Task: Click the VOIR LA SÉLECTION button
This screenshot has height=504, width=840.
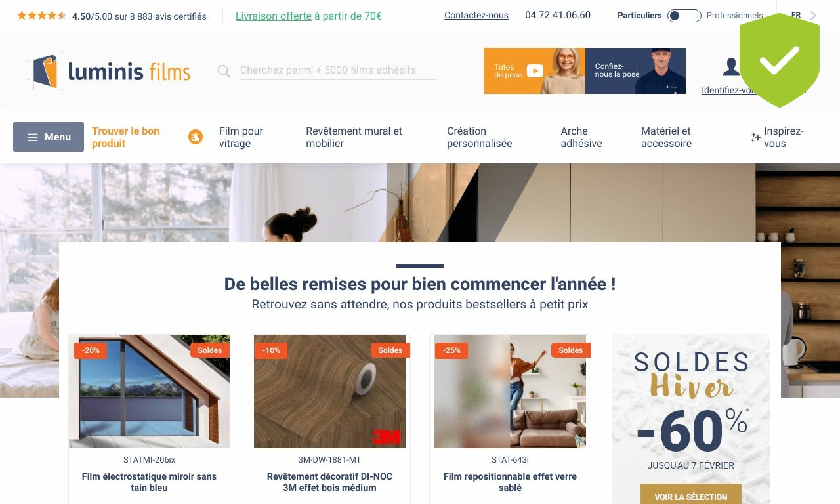Action: [691, 497]
